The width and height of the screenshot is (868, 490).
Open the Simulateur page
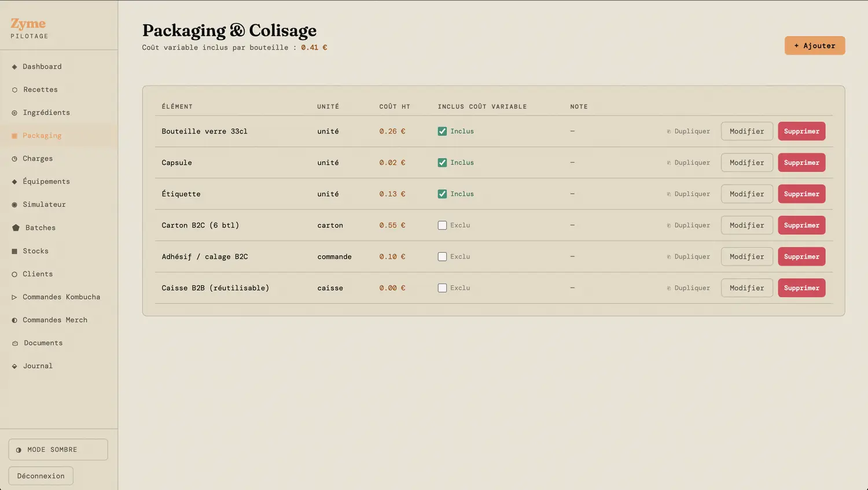[58, 204]
